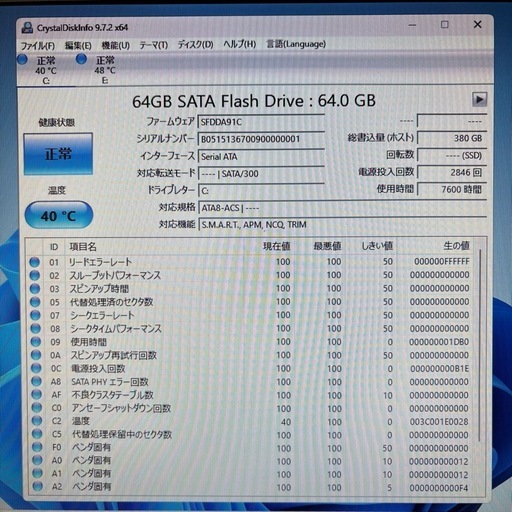
Task: Click the status icon for SATA PHY エラー回数
Action: 36,382
